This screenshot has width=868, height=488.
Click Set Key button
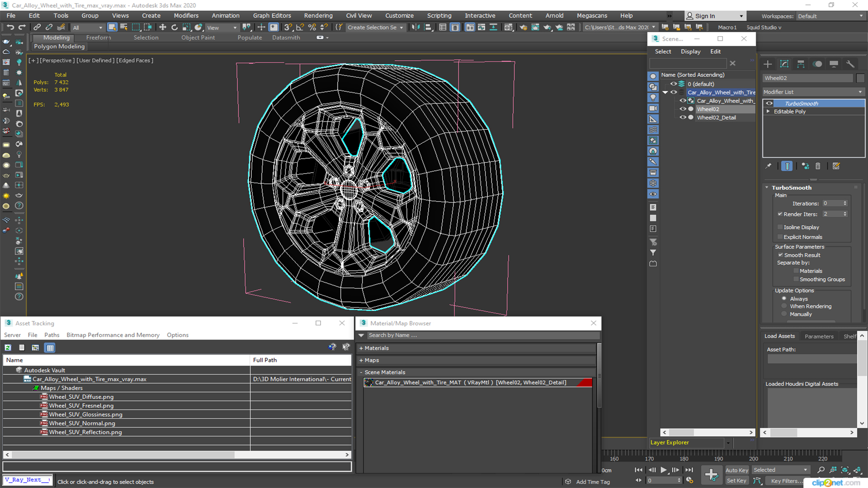point(736,481)
